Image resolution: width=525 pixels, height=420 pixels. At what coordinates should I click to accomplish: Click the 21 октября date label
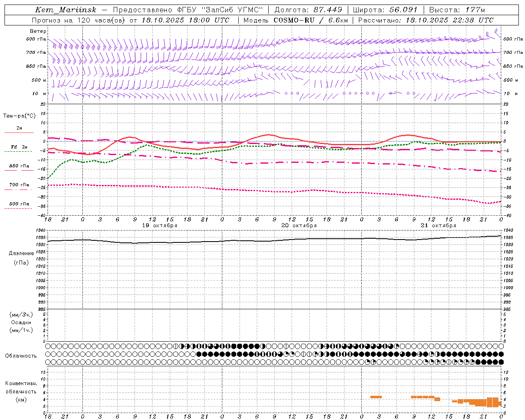click(438, 226)
